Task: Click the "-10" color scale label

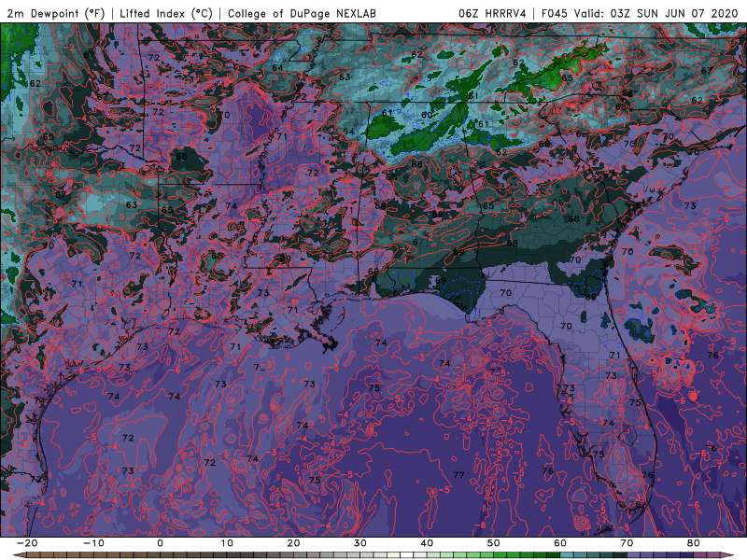Action: coord(92,543)
